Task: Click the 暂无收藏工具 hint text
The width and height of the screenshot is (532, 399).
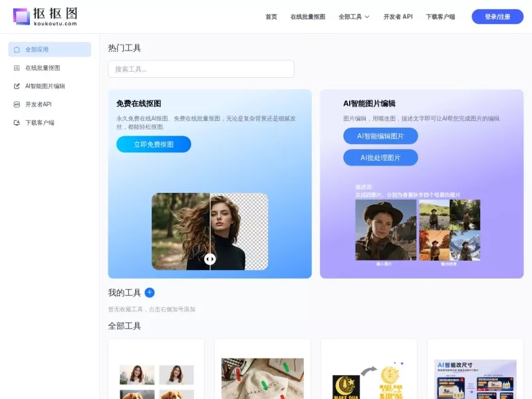Action: click(152, 309)
